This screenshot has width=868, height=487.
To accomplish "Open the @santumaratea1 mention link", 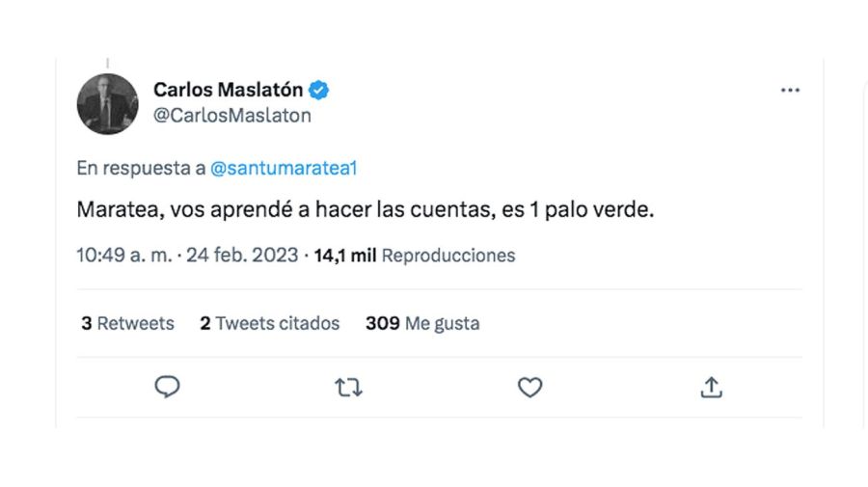I will click(284, 168).
